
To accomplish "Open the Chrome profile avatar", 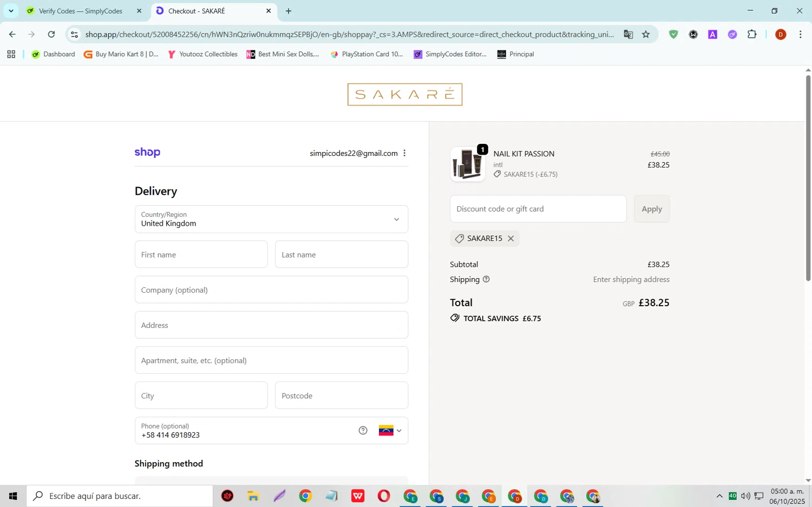I will click(781, 35).
